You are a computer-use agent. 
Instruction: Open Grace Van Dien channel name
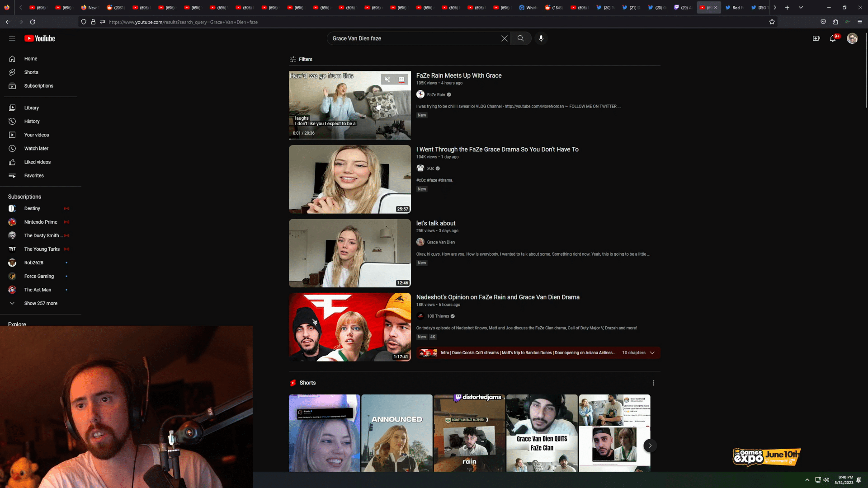pos(441,243)
